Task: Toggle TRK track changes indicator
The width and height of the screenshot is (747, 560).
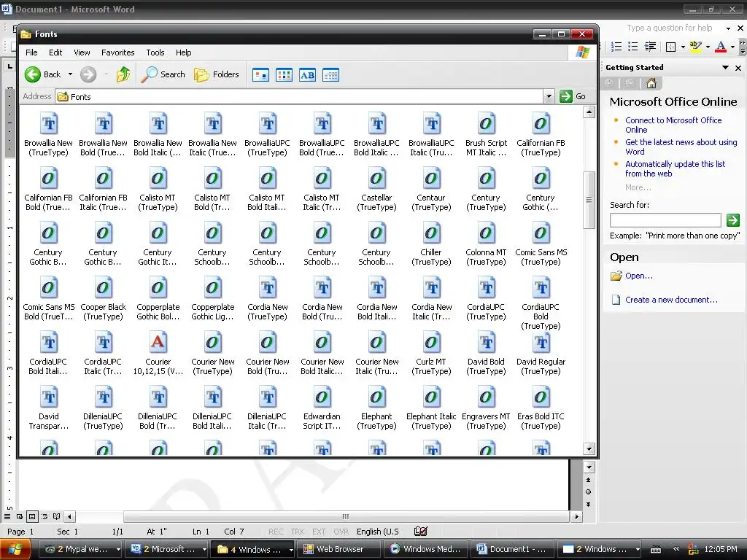Action: coord(298,532)
